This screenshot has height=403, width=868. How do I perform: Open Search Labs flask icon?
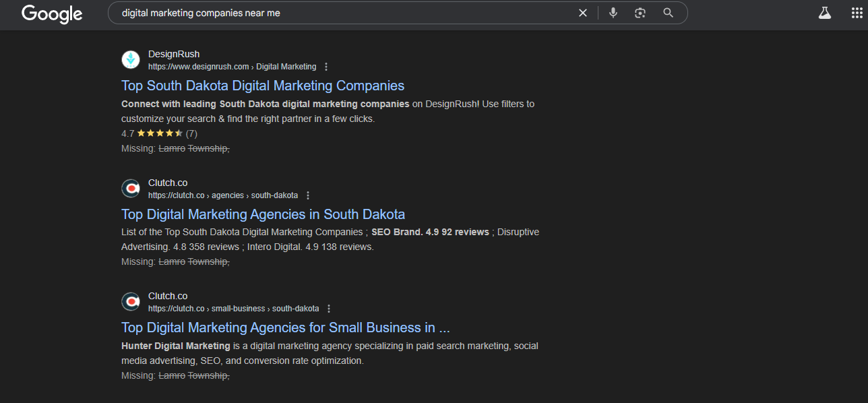[824, 13]
